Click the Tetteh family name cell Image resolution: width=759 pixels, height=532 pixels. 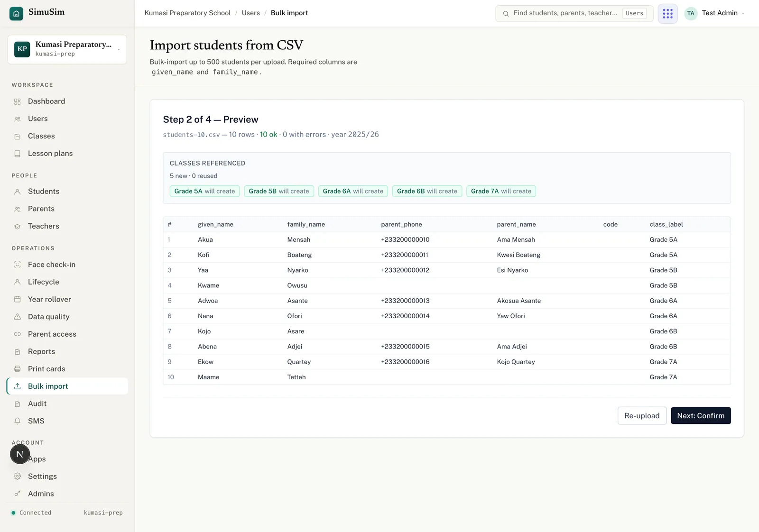(296, 377)
